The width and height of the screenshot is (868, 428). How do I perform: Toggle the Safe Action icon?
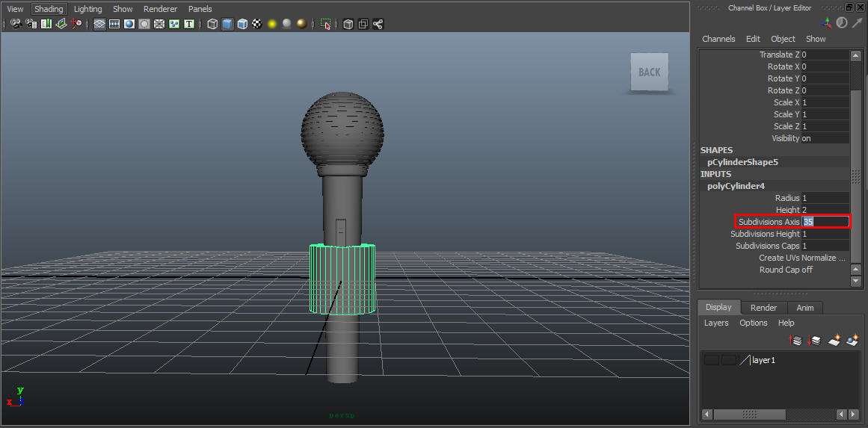(x=174, y=24)
